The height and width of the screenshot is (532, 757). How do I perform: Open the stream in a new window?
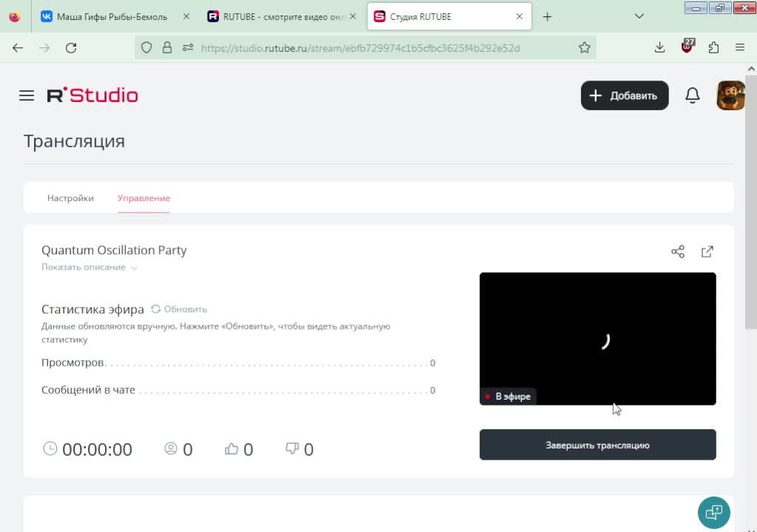pos(707,251)
